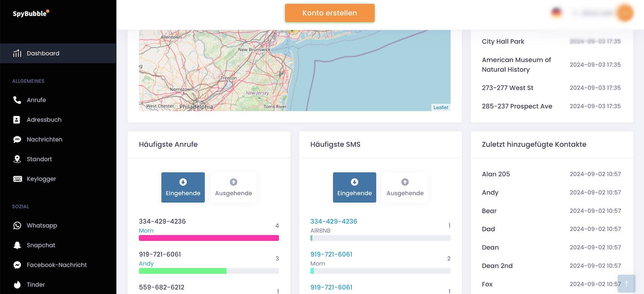
Task: Click Andy link under 919-721-6061 calls
Action: (146, 264)
